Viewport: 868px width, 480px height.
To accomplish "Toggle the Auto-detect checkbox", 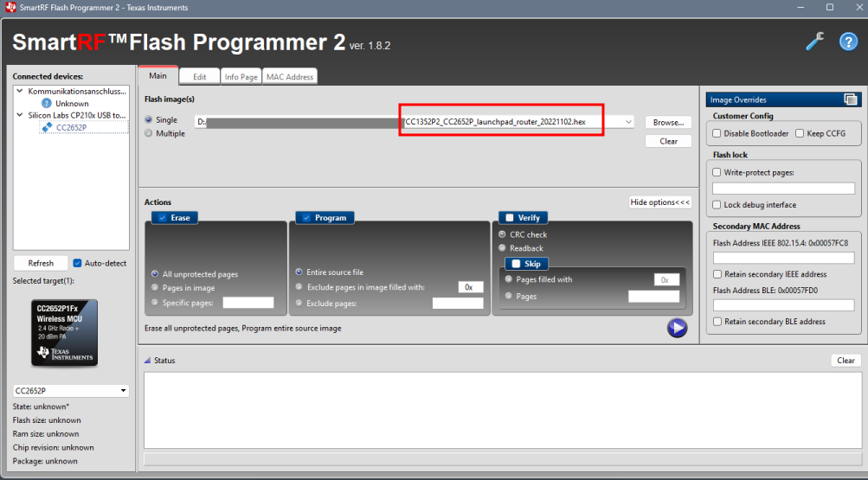I will pyautogui.click(x=77, y=263).
